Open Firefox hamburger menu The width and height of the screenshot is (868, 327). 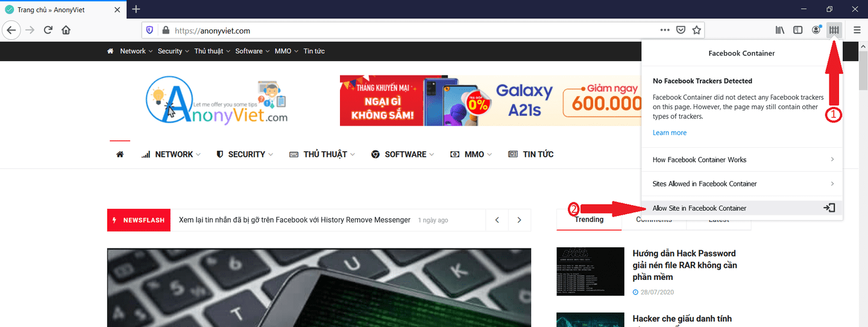click(857, 30)
